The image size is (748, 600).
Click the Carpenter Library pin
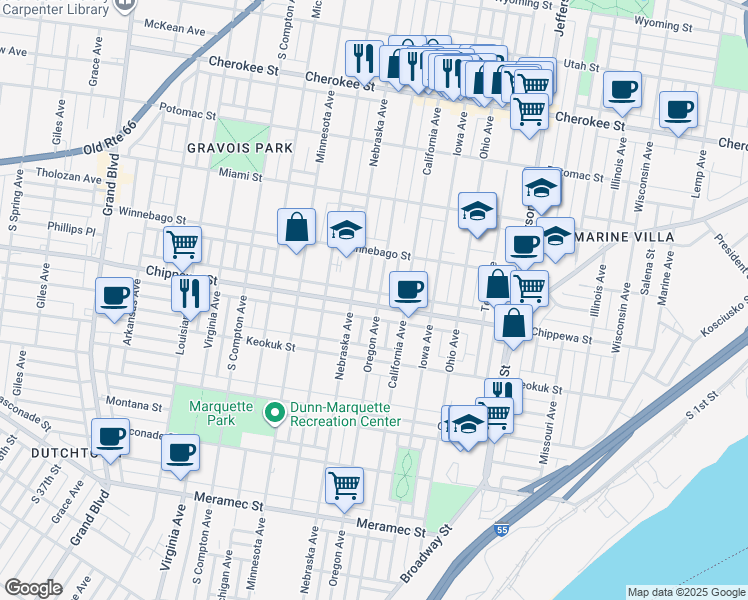[x=124, y=5]
